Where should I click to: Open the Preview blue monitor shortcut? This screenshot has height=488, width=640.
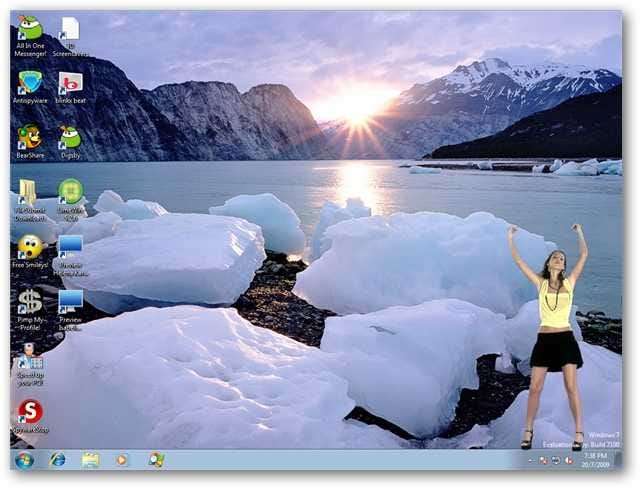[x=71, y=310]
